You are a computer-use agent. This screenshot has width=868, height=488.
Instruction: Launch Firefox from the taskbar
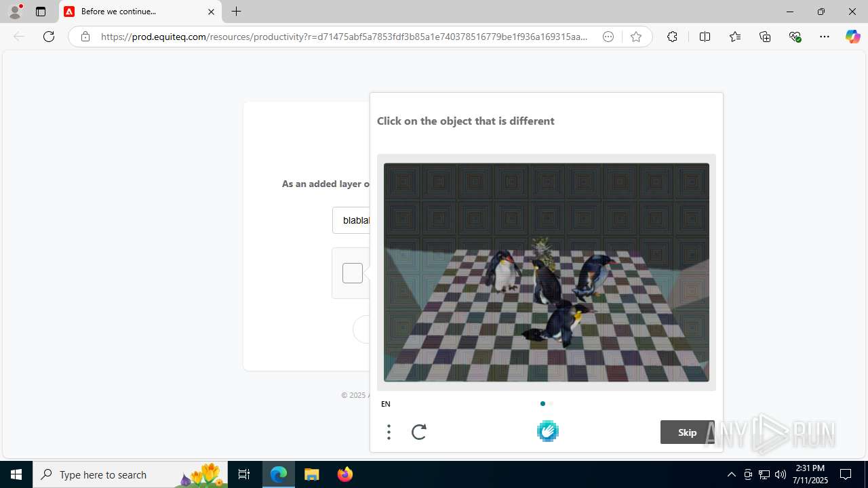[344, 474]
